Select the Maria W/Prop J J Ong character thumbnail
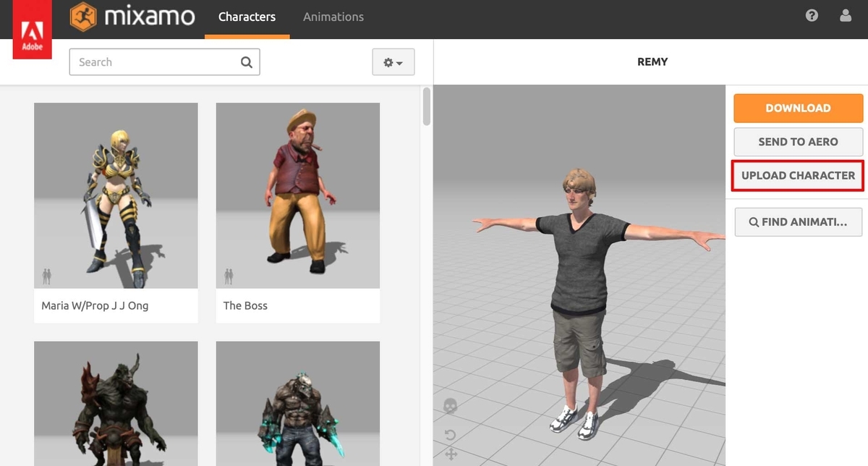Image resolution: width=868 pixels, height=466 pixels. pyautogui.click(x=116, y=195)
